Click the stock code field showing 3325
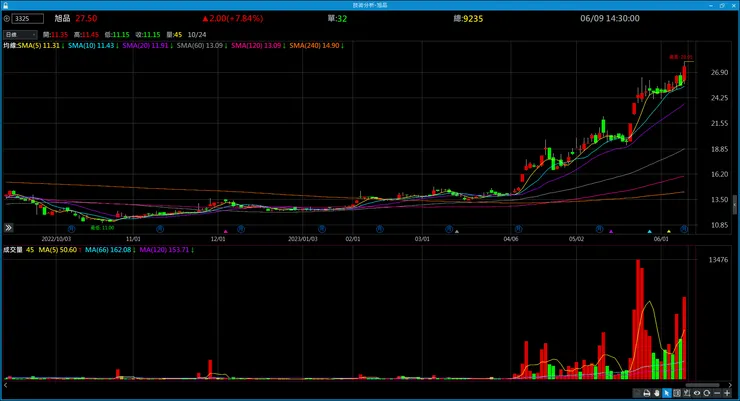Viewport: 740px width, 401px height. pyautogui.click(x=28, y=19)
